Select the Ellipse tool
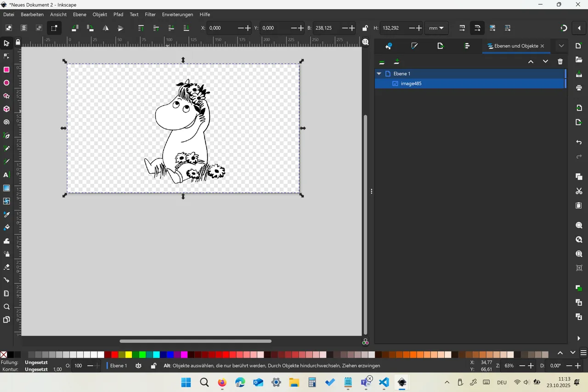This screenshot has width=588, height=392. [6, 83]
